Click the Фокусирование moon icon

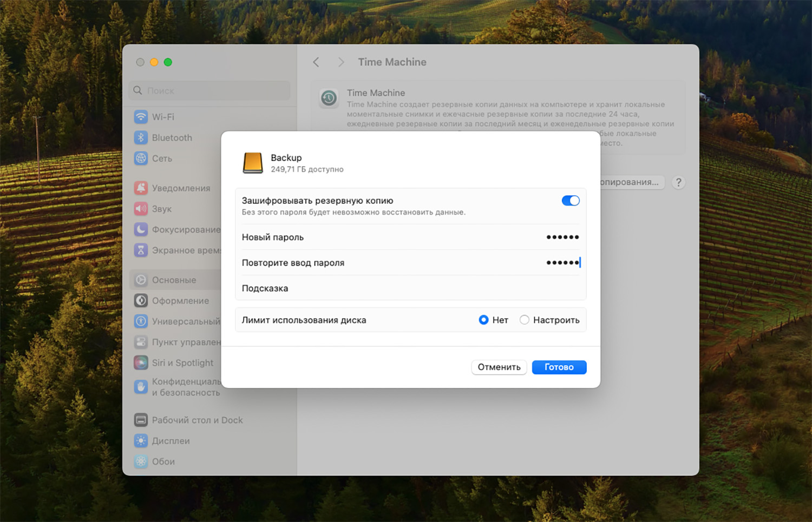click(141, 229)
